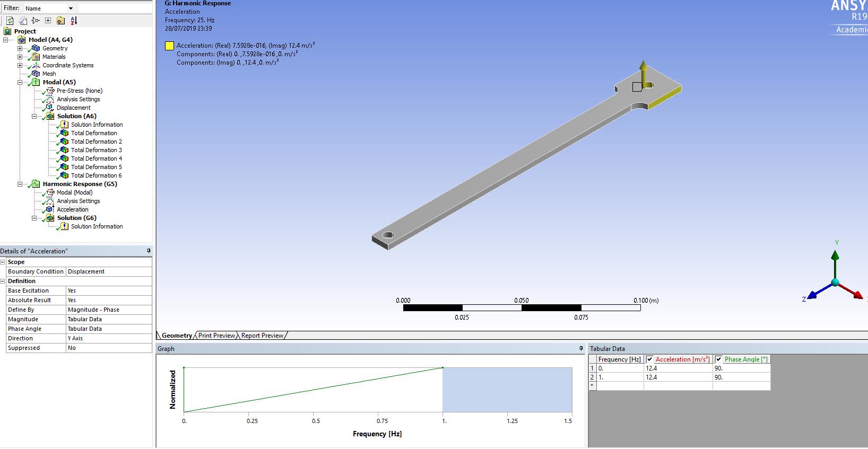Click the clear search eraser icon
This screenshot has height=449, width=868.
click(23, 21)
